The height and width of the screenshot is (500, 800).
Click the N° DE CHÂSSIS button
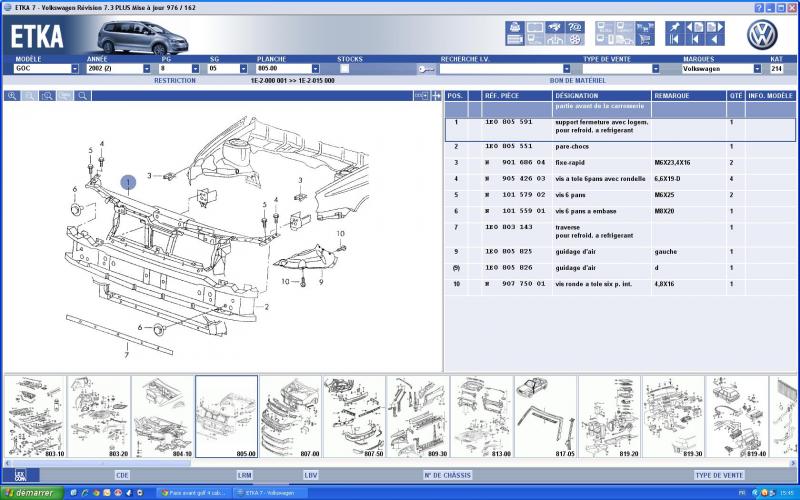click(447, 475)
